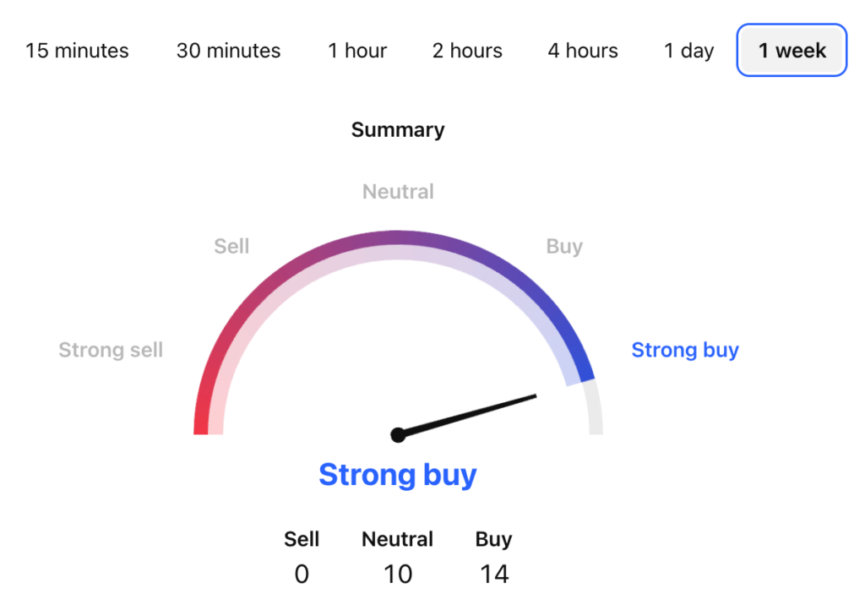
Task: Click the highlighted 1 week tab
Action: tap(791, 50)
